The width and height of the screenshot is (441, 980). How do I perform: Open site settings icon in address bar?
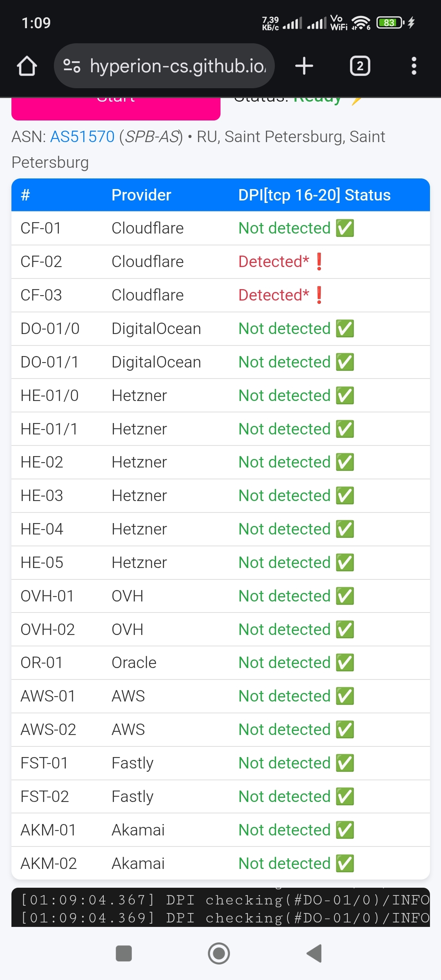pyautogui.click(x=72, y=66)
